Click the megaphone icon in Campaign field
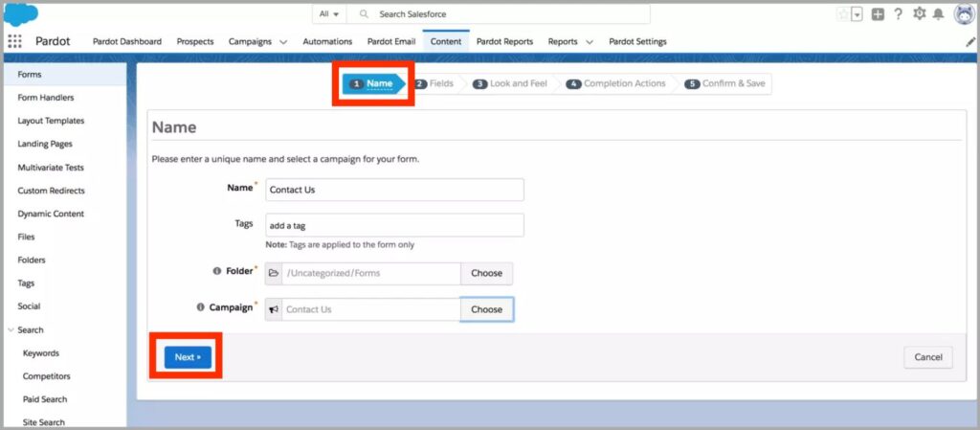980x430 pixels. (x=273, y=309)
